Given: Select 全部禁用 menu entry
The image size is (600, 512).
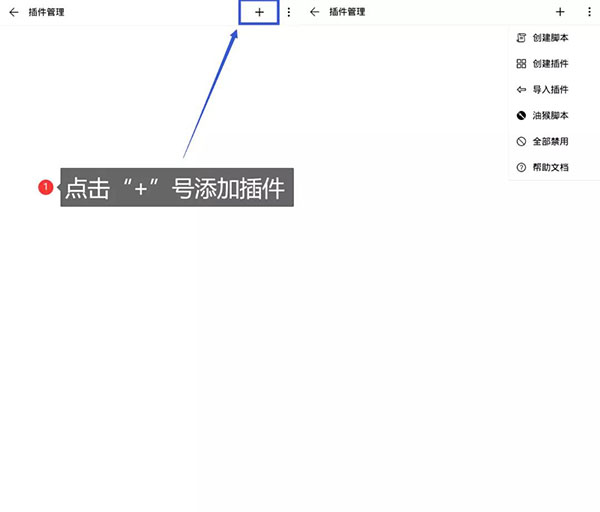Looking at the screenshot, I should coord(554,141).
